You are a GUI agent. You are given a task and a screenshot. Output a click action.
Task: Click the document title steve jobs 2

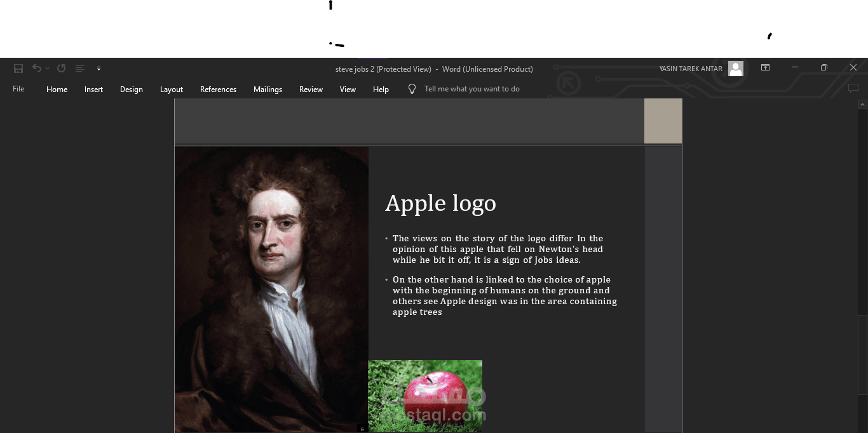tap(355, 69)
